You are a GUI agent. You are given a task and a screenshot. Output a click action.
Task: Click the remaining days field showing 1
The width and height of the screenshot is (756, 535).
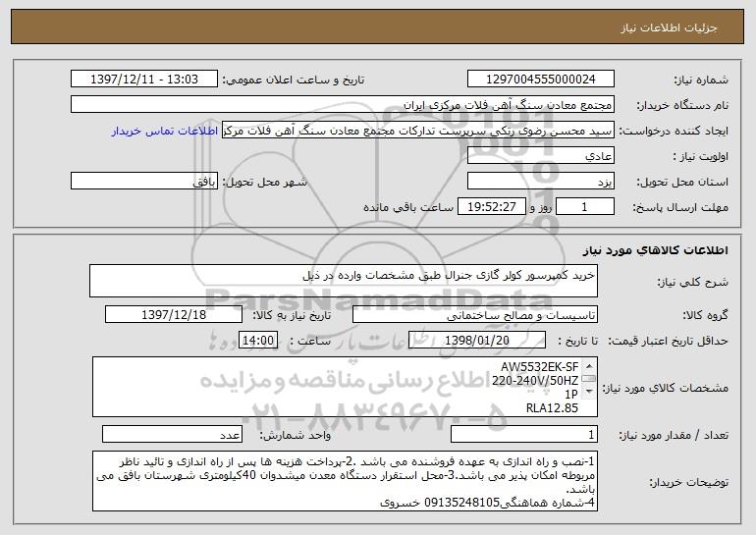[585, 207]
